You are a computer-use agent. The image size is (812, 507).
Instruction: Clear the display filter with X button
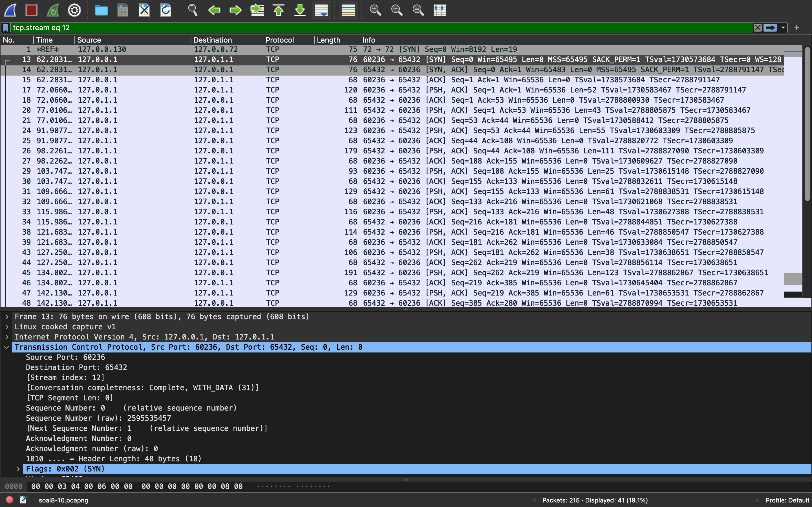click(x=757, y=28)
